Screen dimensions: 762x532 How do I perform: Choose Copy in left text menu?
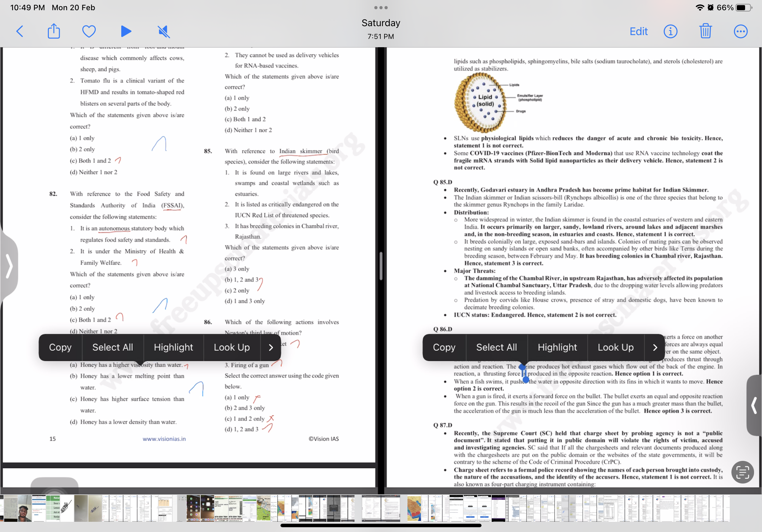(x=60, y=347)
